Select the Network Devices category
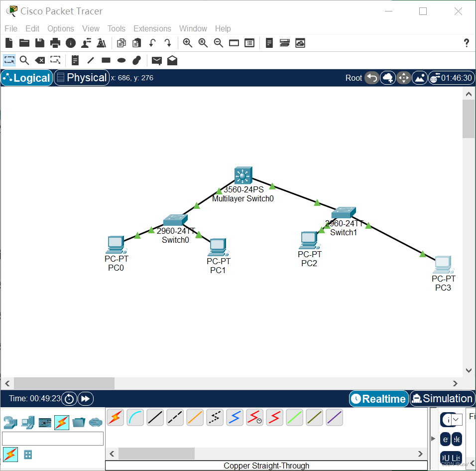Viewport: 476px width, 471px height. tap(10, 422)
